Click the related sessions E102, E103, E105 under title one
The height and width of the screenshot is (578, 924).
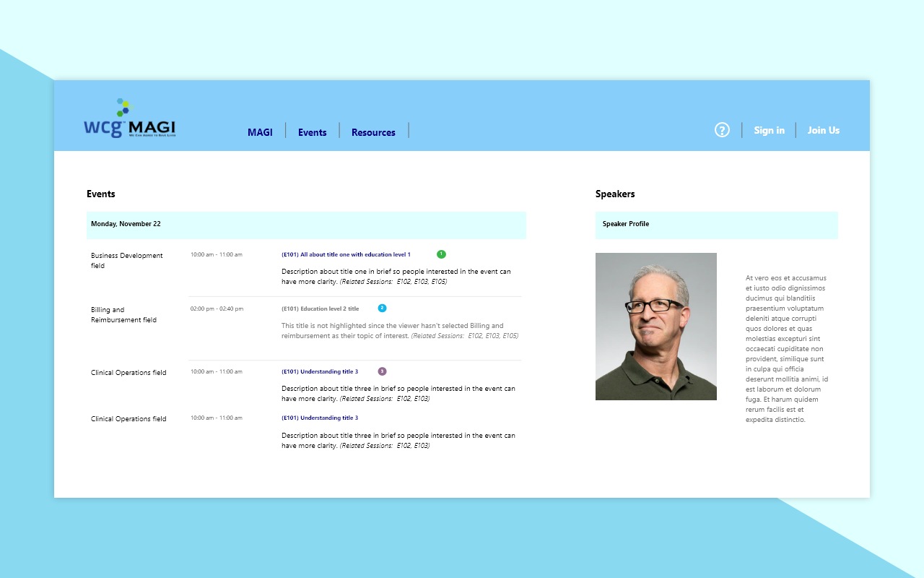click(x=393, y=282)
